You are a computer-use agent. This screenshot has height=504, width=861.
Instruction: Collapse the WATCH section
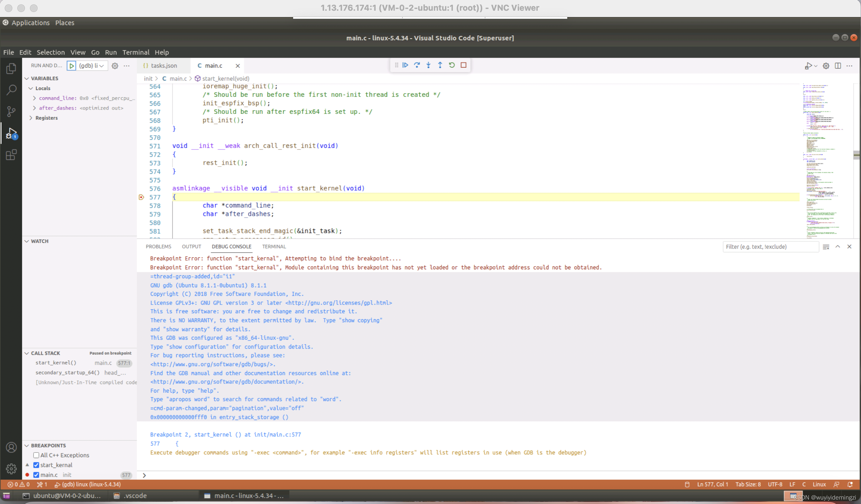point(26,241)
